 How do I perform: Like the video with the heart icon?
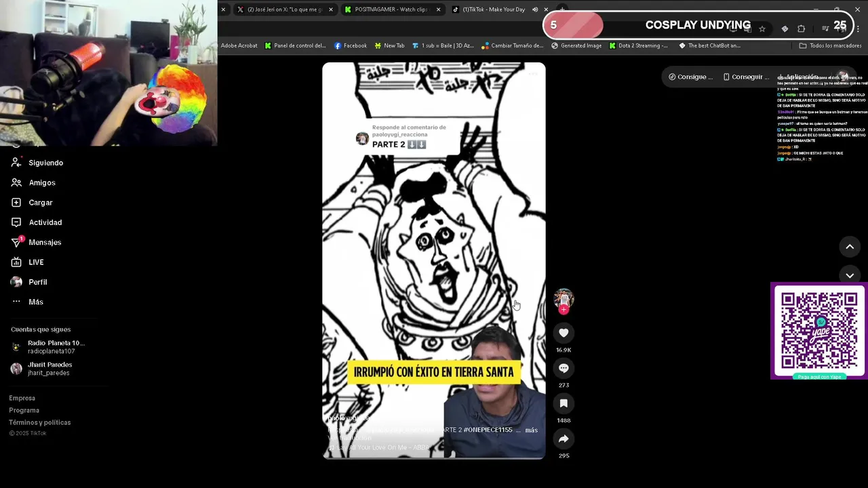pyautogui.click(x=564, y=333)
